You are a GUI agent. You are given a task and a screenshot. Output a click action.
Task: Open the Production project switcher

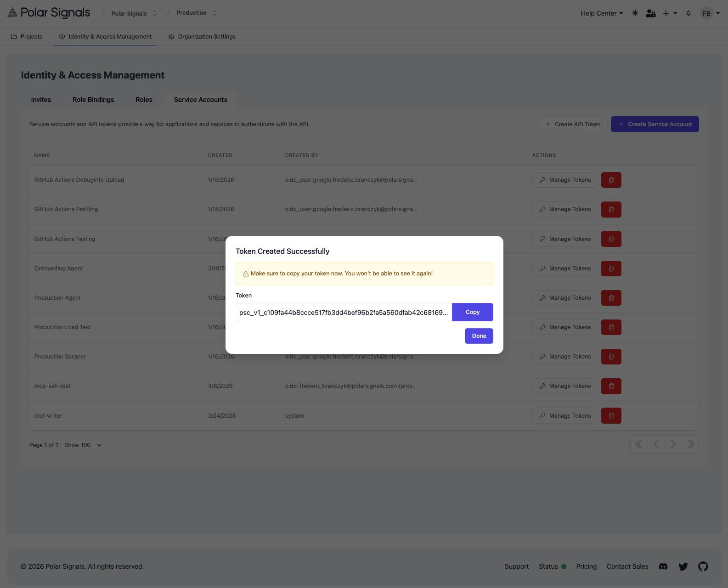(196, 13)
